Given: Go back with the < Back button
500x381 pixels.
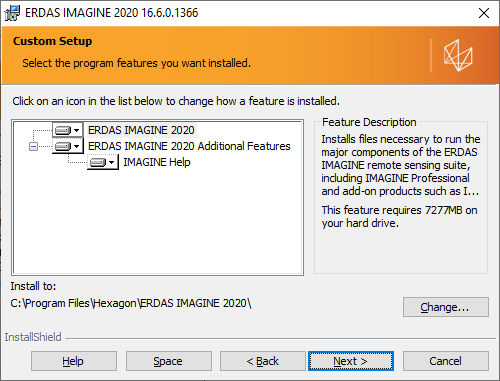Looking at the screenshot, I should [x=263, y=361].
